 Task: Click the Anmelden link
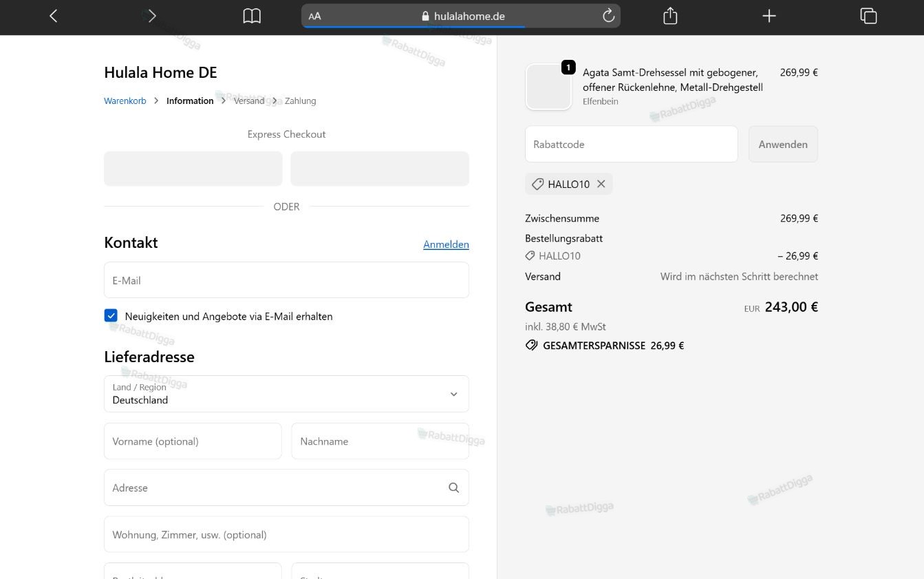[446, 244]
